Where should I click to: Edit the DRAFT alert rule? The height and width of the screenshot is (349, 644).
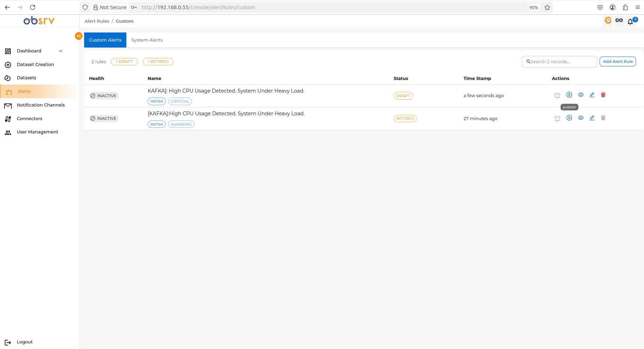pyautogui.click(x=592, y=95)
